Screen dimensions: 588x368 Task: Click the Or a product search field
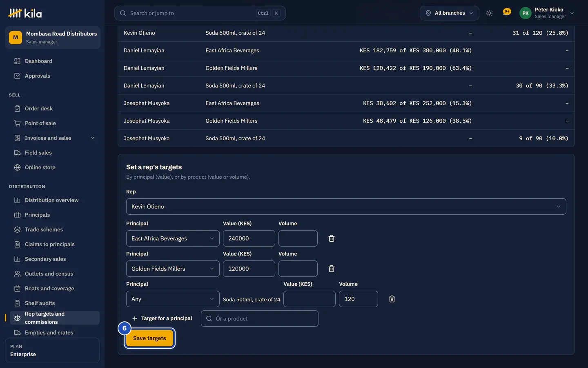pyautogui.click(x=260, y=319)
